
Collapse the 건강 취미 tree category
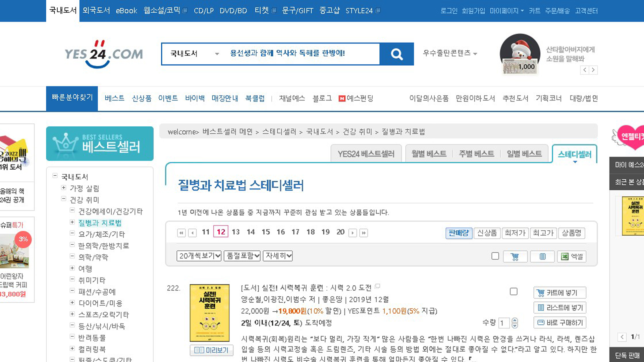pyautogui.click(x=63, y=199)
